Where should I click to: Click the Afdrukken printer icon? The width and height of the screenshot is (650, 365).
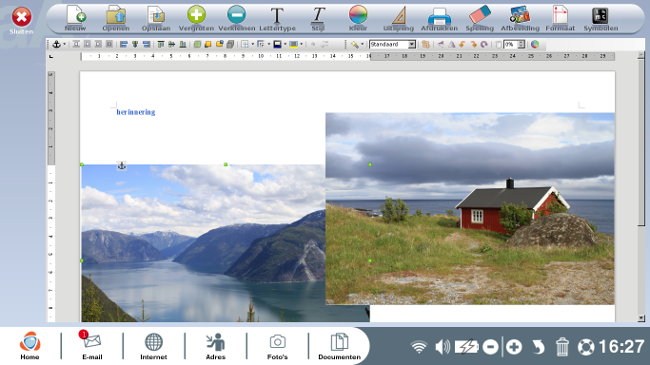[439, 18]
